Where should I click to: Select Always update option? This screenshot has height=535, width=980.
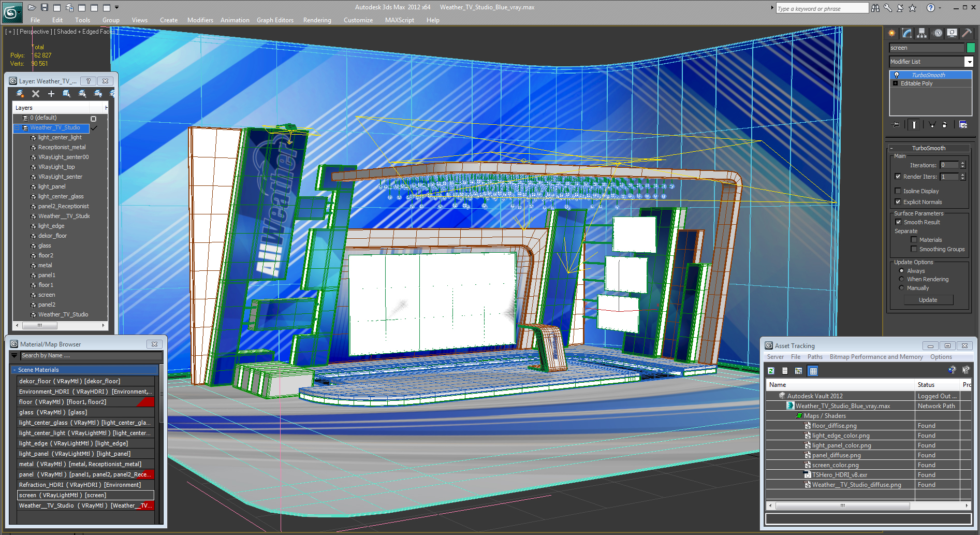pyautogui.click(x=902, y=271)
